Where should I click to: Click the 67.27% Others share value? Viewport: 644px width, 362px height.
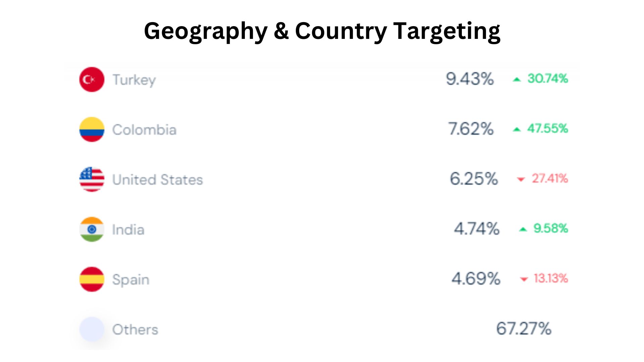tap(524, 328)
